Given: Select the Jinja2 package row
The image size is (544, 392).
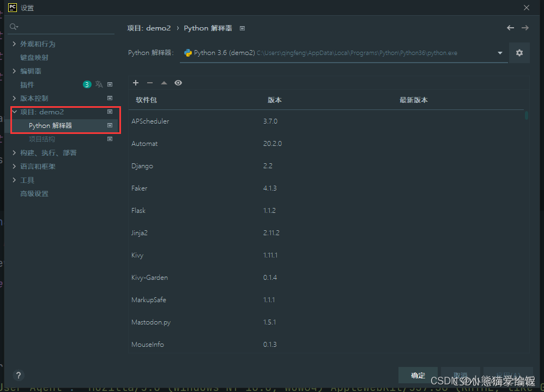Looking at the screenshot, I should [326, 232].
